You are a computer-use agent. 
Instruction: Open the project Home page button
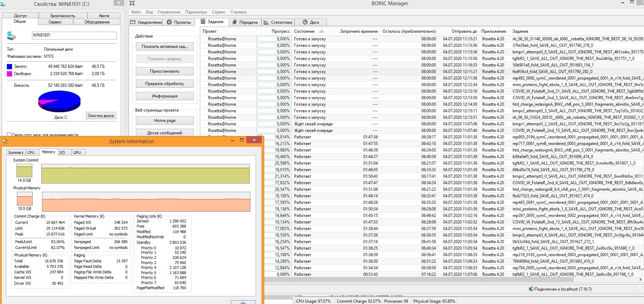coord(165,120)
